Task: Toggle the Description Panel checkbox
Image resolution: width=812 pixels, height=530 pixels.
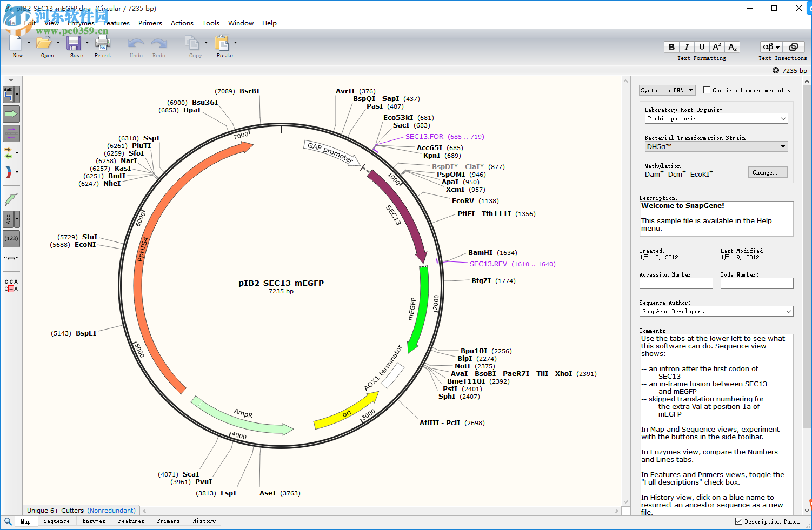Action: [x=738, y=521]
